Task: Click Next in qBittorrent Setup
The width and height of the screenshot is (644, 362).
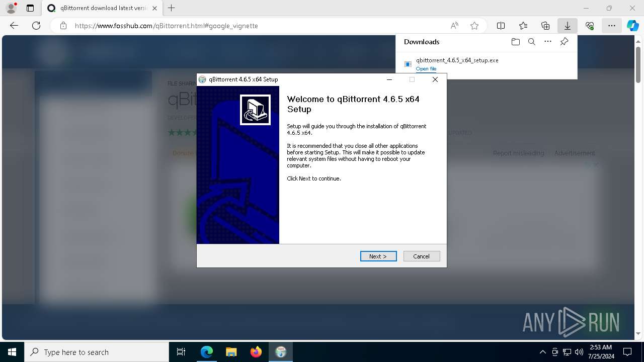Action: 378,256
